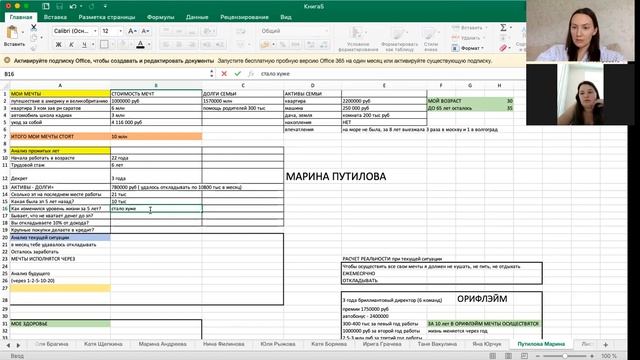Select the orange 'ИТОГО МОИ МЕЧТЫ СТОЯТ' cell

coord(60,136)
